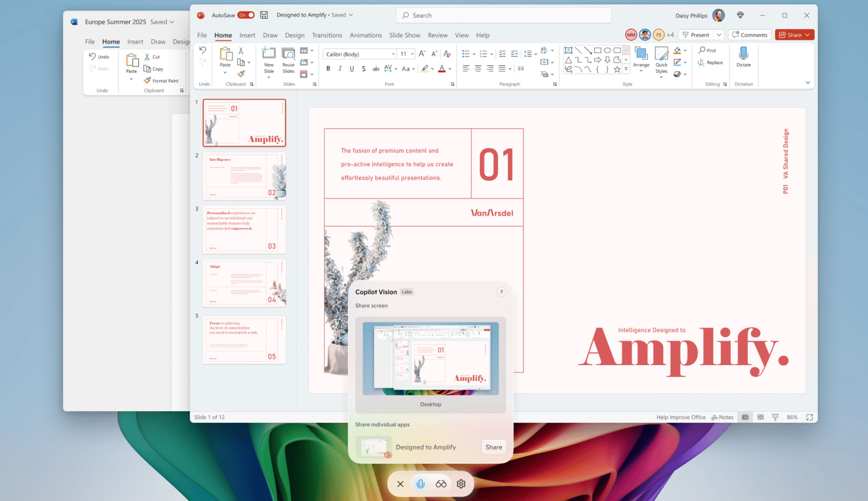Image resolution: width=868 pixels, height=501 pixels.
Task: Click the Save icon in title bar
Action: [264, 15]
